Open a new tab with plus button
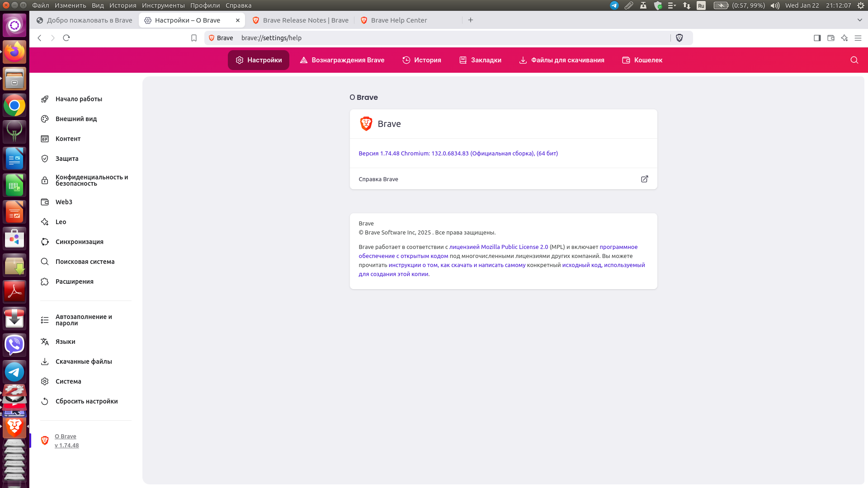868x488 pixels. (471, 20)
